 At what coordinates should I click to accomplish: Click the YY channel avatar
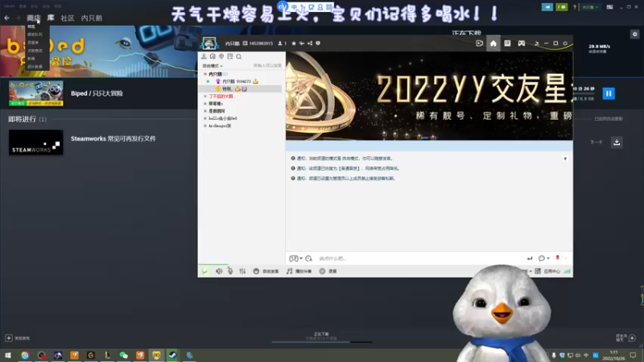pyautogui.click(x=209, y=43)
